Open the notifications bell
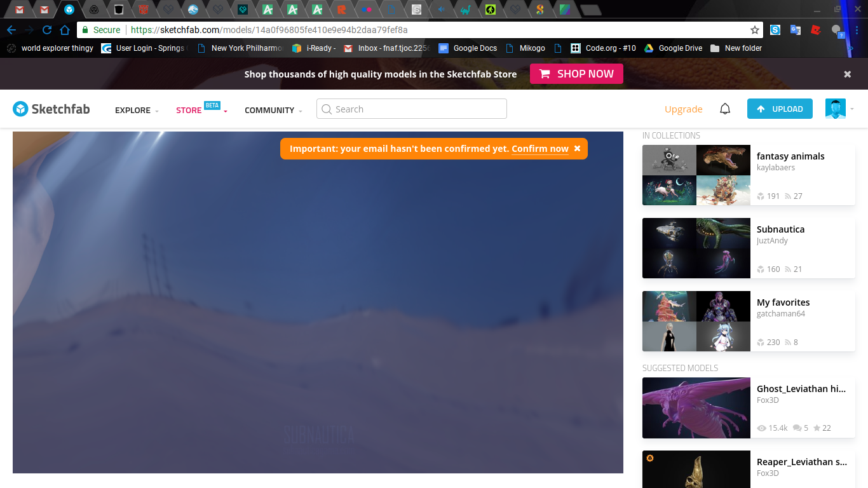 725,109
